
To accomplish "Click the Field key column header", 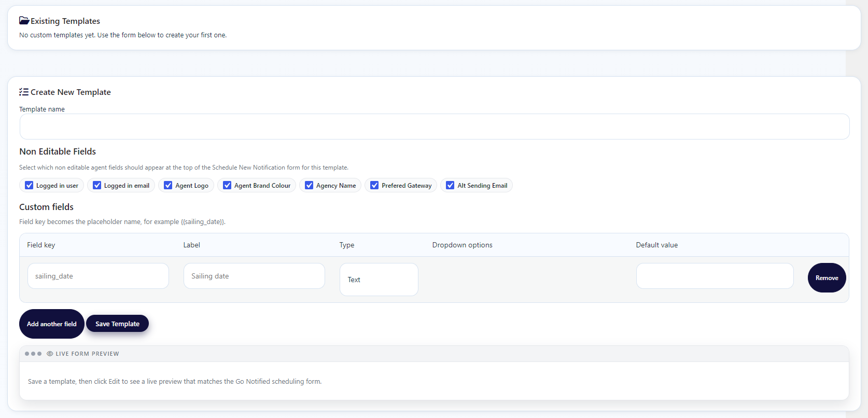I will pos(41,245).
